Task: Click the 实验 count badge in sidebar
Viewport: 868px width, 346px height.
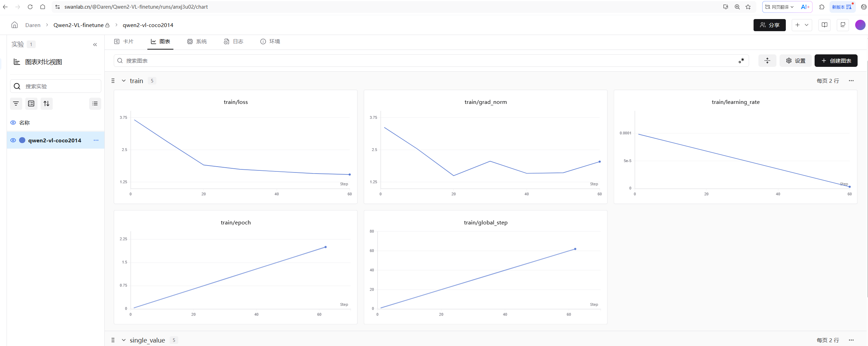Action: [x=31, y=44]
